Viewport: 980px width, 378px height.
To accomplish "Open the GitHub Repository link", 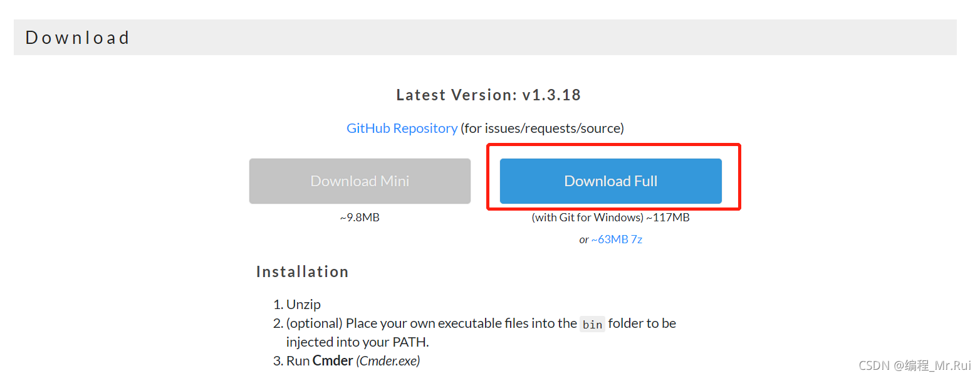I will 402,129.
